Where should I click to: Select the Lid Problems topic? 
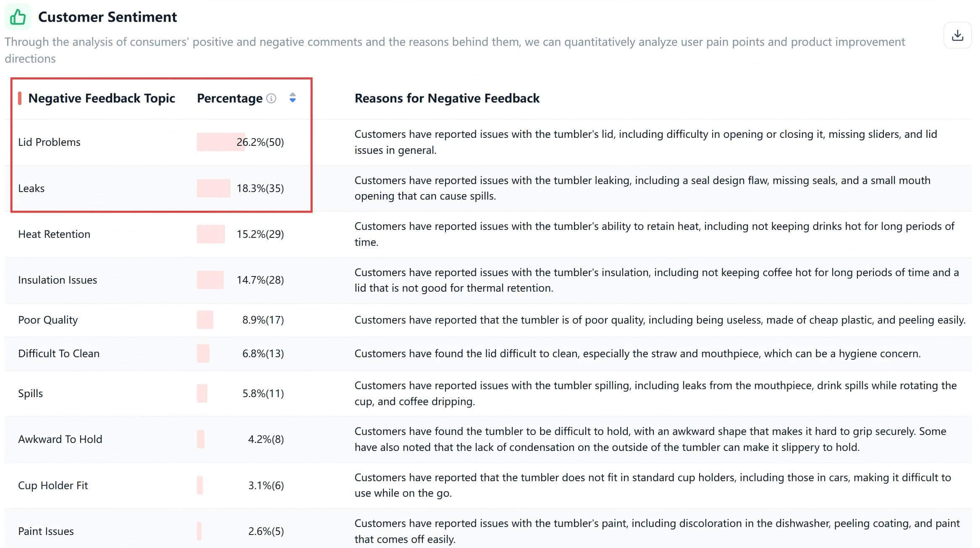49,142
